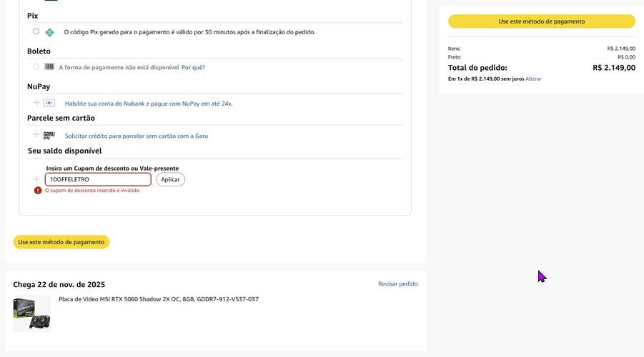644x357 pixels.
Task: Click the Geru Pay logo icon
Action: tap(49, 135)
